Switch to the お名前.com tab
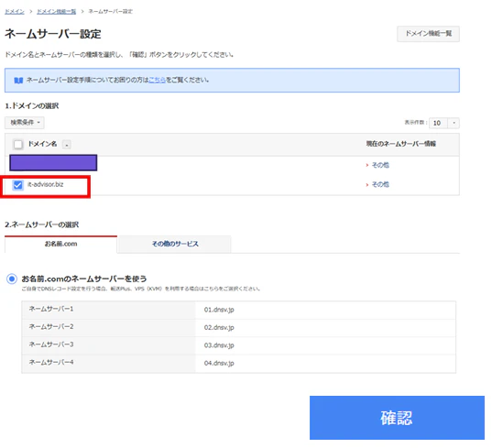This screenshot has height=448, width=492. pyautogui.click(x=60, y=244)
